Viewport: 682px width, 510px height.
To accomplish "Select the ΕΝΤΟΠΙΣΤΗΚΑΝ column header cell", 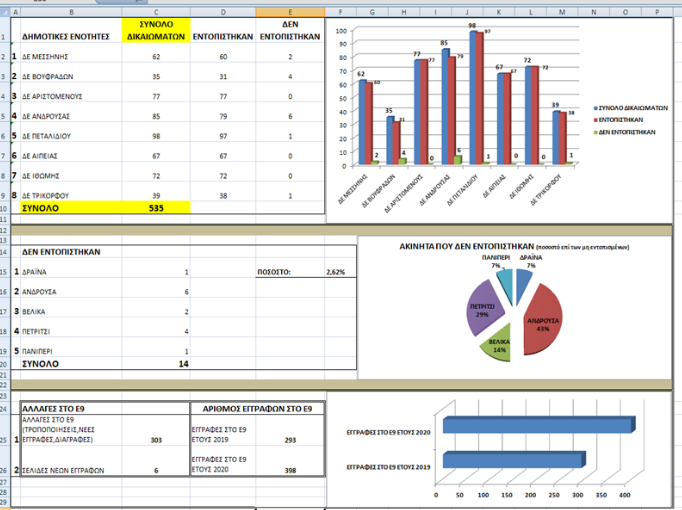I will click(x=223, y=30).
